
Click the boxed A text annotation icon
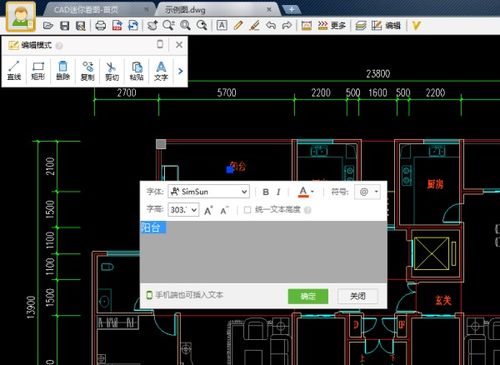click(222, 25)
